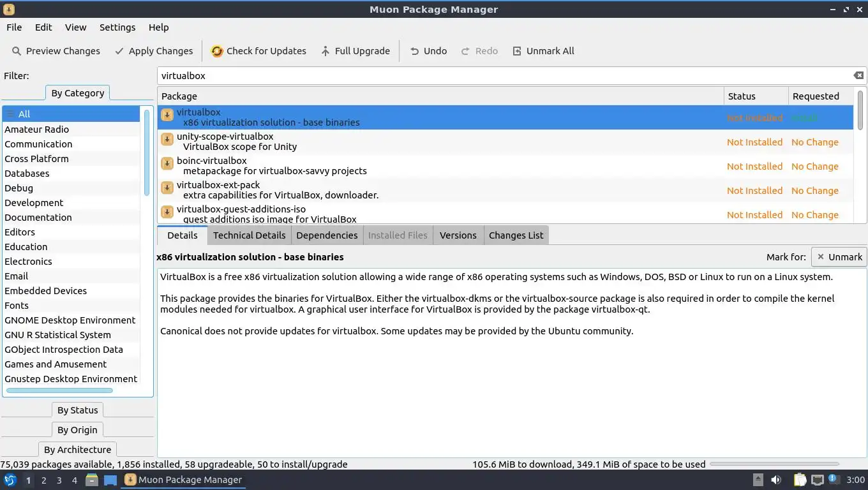Click Not Installed status of boinc-virtualbox
Image resolution: width=868 pixels, height=490 pixels.
pyautogui.click(x=754, y=167)
